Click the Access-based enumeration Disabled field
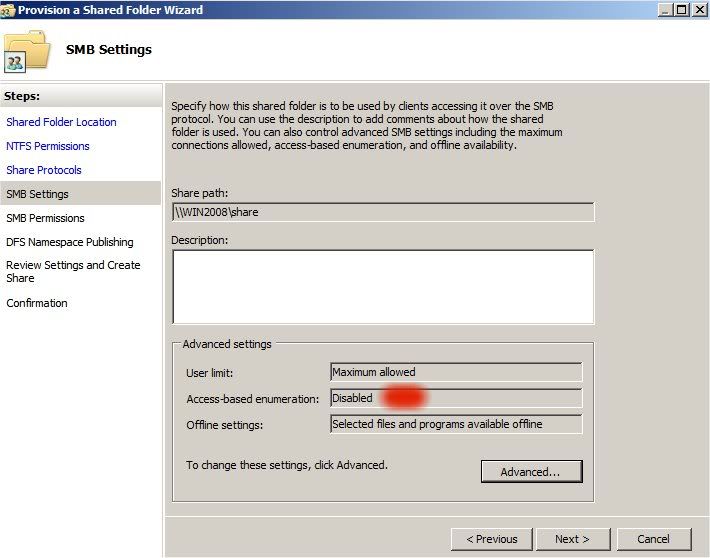The image size is (710, 558). point(456,398)
